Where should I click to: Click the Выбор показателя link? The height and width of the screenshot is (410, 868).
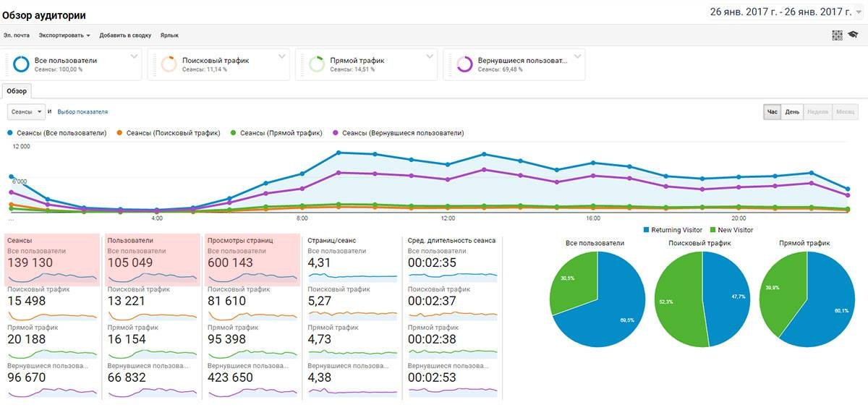82,112
